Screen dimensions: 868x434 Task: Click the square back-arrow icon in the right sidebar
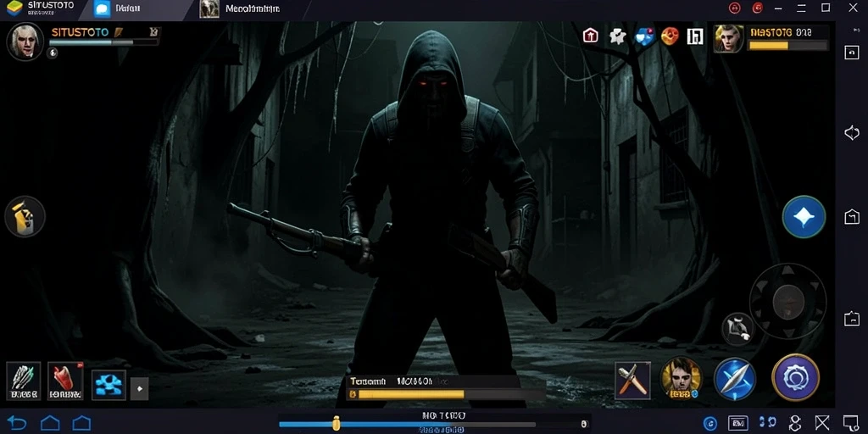(851, 52)
